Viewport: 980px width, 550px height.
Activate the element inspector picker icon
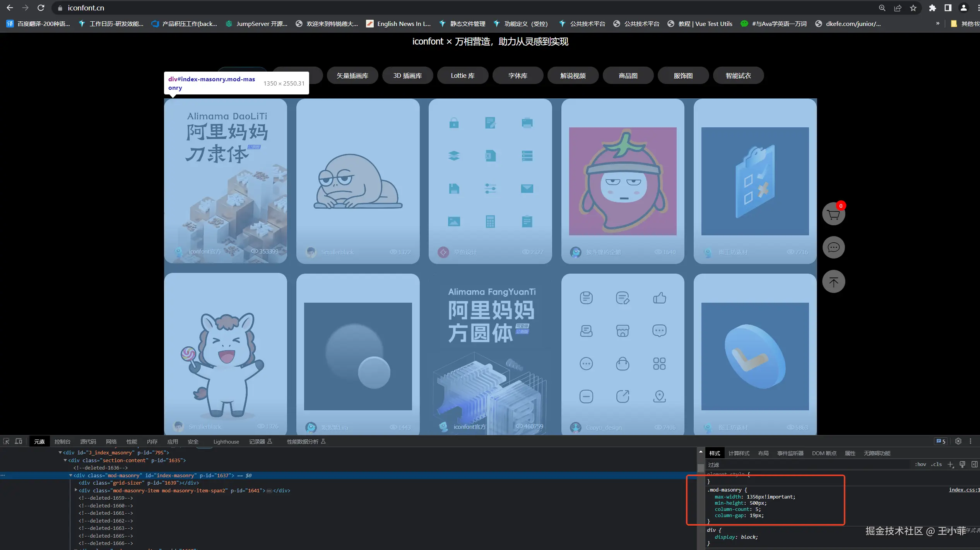tap(6, 441)
